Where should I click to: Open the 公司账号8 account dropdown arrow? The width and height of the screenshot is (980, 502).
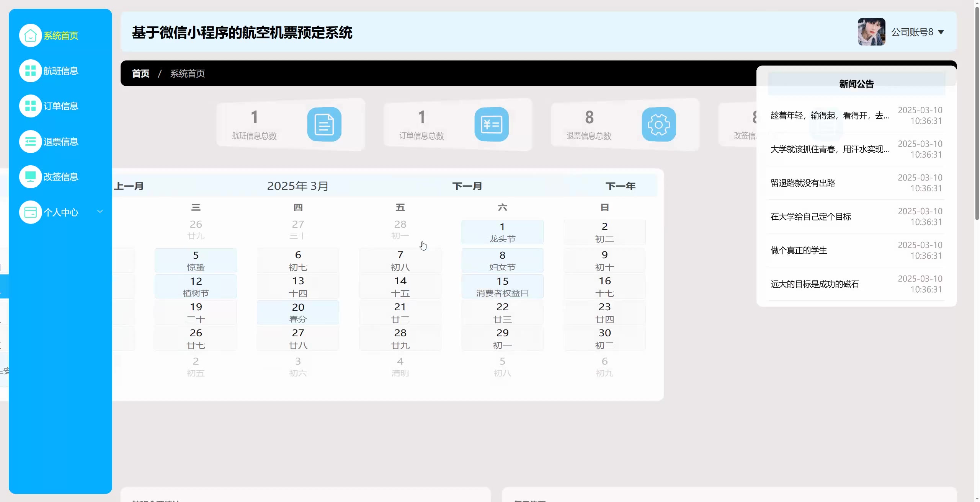pyautogui.click(x=941, y=32)
